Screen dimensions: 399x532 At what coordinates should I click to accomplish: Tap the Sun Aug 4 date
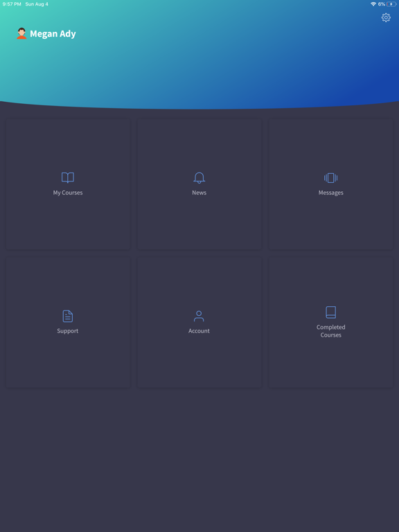tap(37, 4)
